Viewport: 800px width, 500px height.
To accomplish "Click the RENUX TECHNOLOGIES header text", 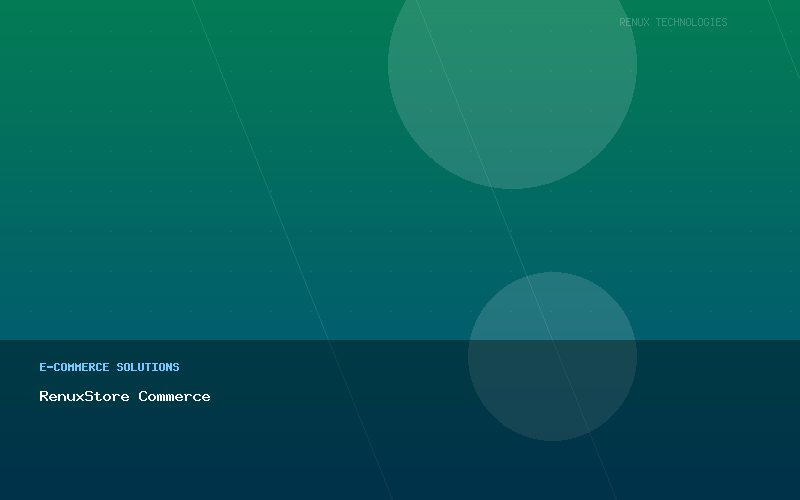I will (673, 22).
